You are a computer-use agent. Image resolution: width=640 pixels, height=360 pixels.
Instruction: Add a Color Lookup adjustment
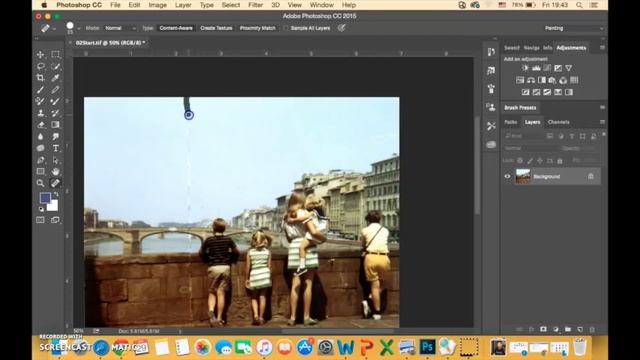(574, 80)
